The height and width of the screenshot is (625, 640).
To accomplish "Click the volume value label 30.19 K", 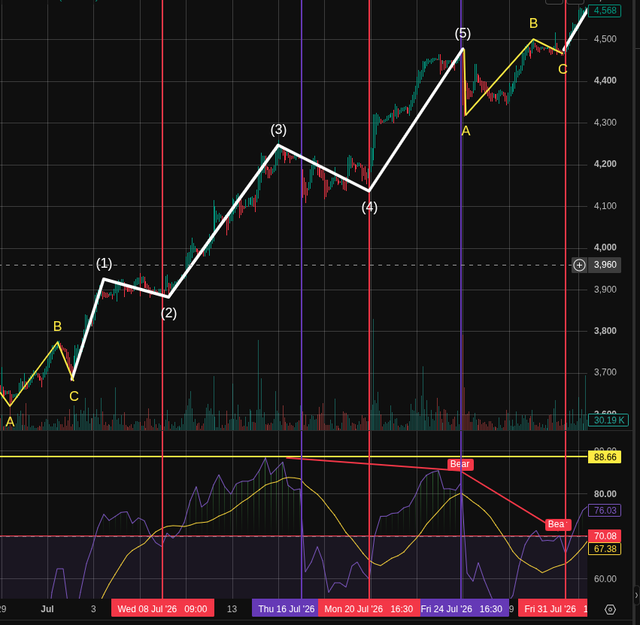I will [609, 420].
